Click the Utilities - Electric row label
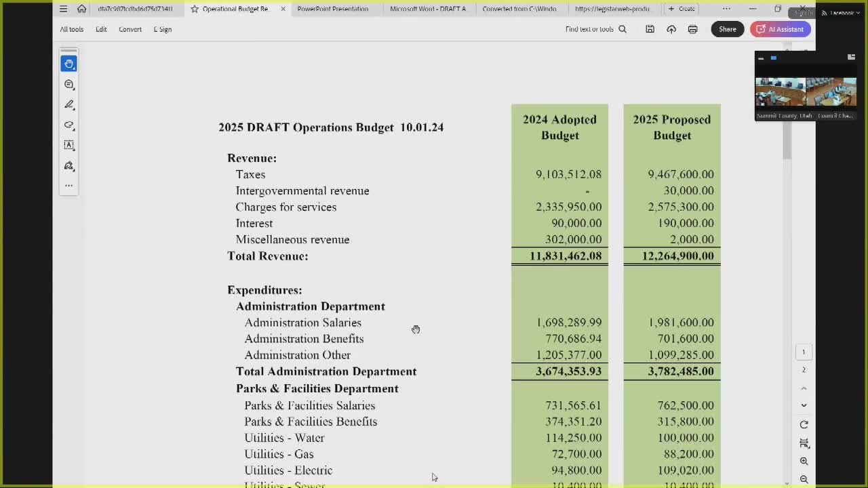The width and height of the screenshot is (868, 488). pos(288,470)
